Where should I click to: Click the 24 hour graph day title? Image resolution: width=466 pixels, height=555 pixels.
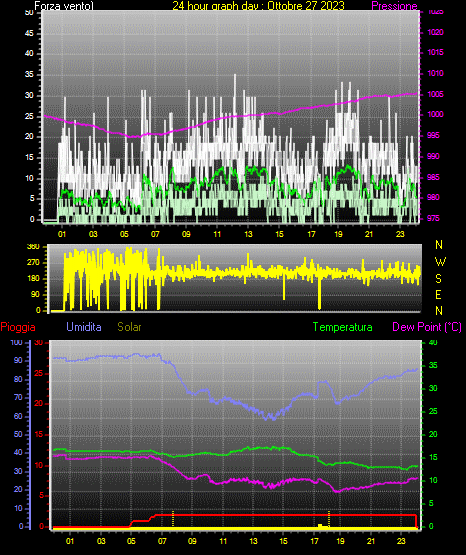[258, 6]
